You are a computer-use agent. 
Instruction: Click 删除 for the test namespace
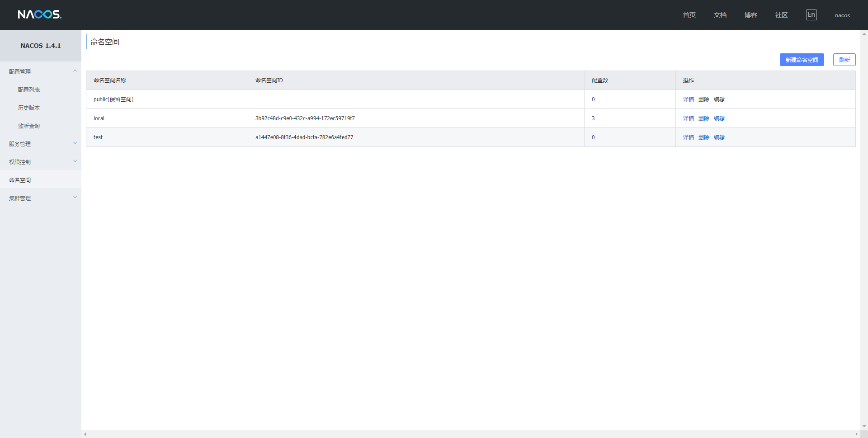pyautogui.click(x=703, y=137)
